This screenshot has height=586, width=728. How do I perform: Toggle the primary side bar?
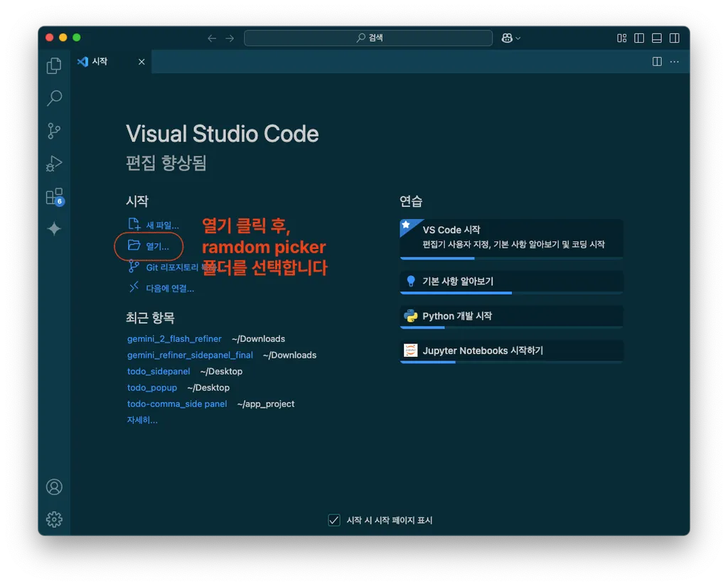coord(639,38)
